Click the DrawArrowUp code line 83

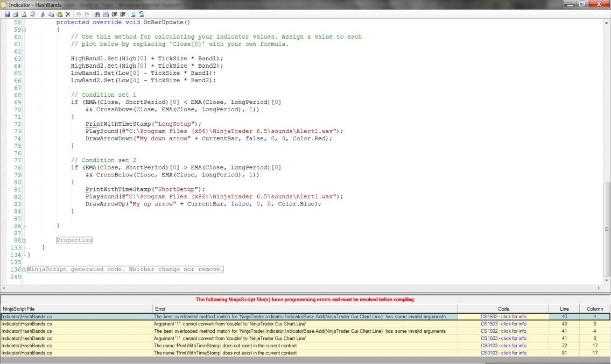(203, 204)
